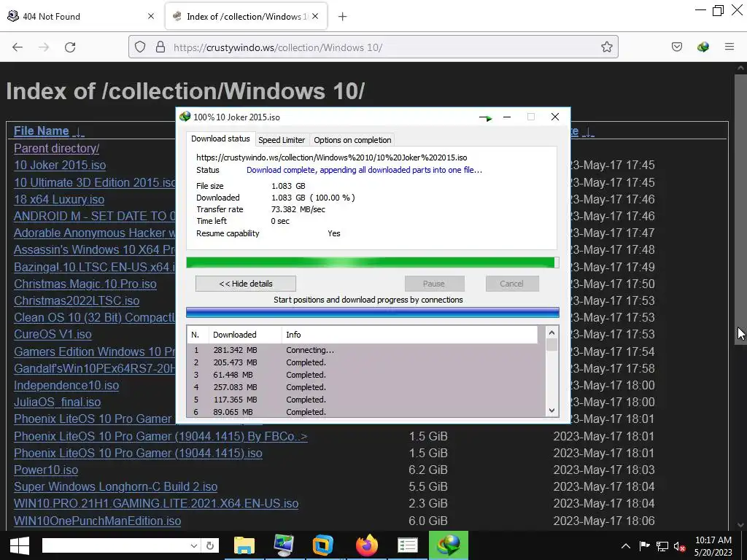Open Internet Download Manager taskbar icon
The height and width of the screenshot is (560, 747).
(x=449, y=545)
